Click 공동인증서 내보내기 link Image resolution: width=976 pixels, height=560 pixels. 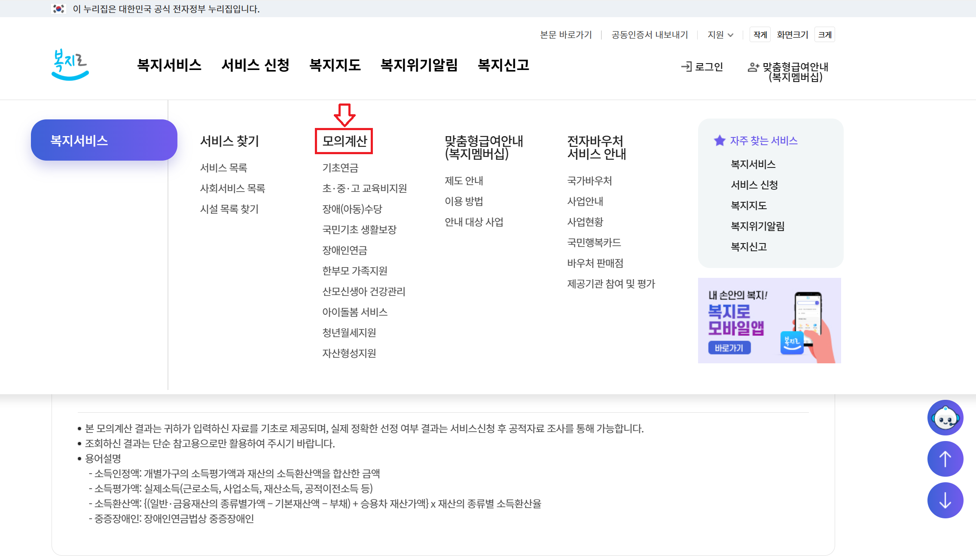(x=649, y=35)
